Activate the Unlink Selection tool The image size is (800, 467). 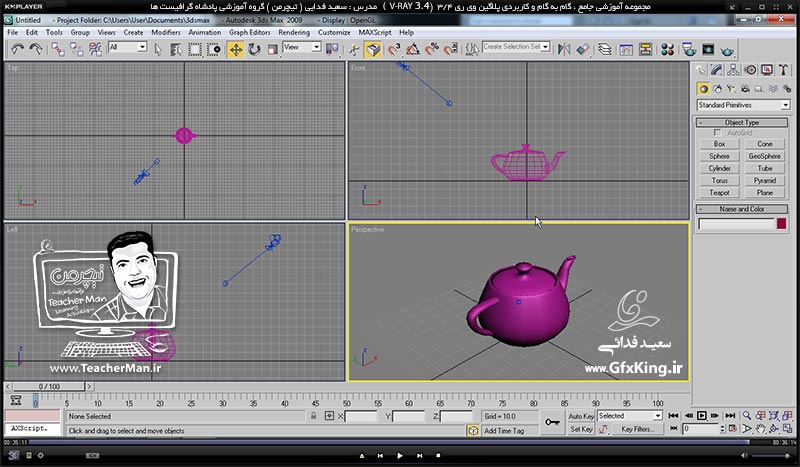(x=77, y=50)
